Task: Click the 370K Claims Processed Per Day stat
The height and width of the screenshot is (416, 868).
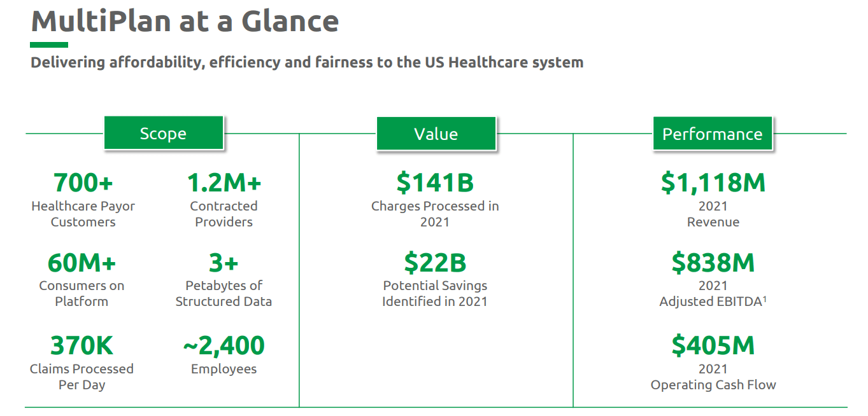Action: coord(82,346)
